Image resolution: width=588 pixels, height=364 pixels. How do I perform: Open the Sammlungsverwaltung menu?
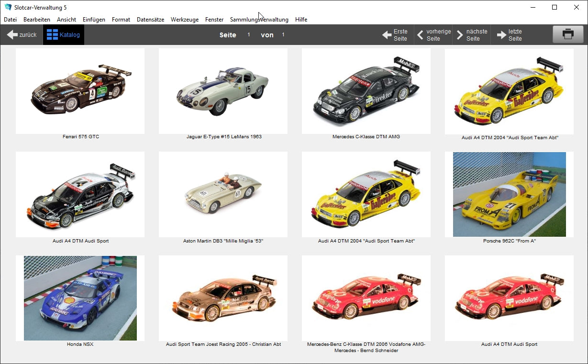259,20
